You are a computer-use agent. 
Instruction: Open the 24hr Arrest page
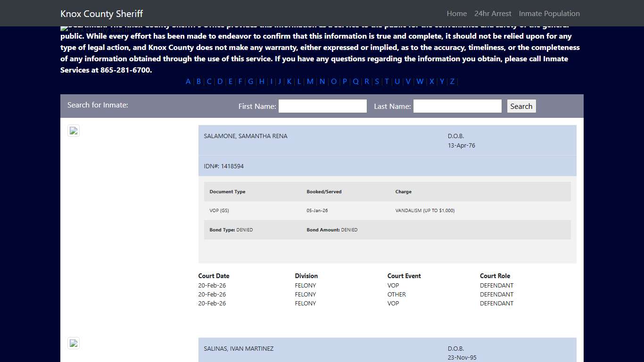pyautogui.click(x=493, y=14)
